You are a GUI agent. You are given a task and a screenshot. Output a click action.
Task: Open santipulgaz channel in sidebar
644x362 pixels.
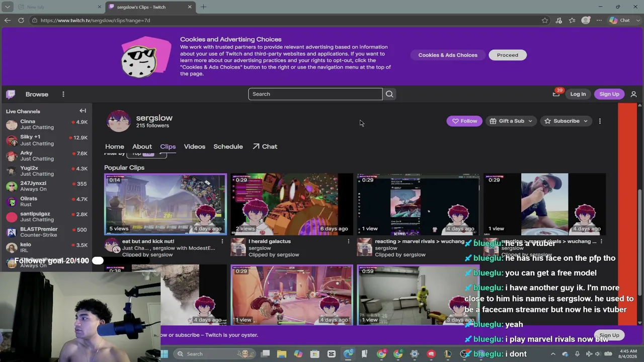tap(46, 217)
